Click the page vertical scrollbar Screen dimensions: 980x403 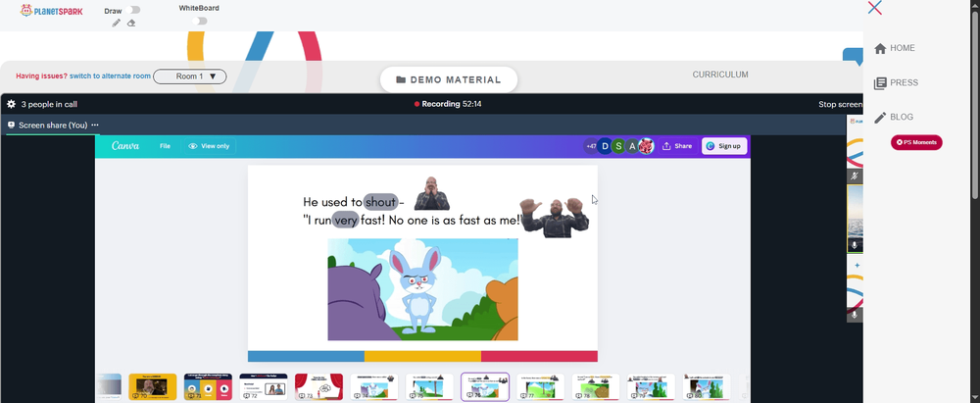[x=976, y=106]
